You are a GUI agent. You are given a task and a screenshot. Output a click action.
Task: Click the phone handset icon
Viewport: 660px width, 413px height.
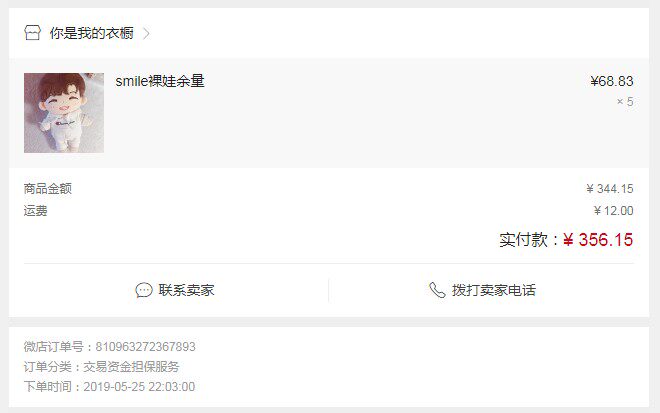(437, 290)
